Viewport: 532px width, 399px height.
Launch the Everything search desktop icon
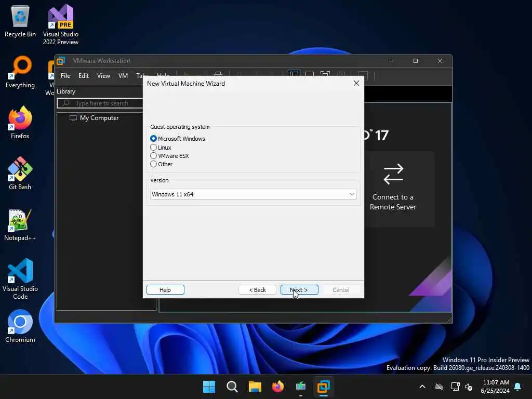pyautogui.click(x=20, y=72)
